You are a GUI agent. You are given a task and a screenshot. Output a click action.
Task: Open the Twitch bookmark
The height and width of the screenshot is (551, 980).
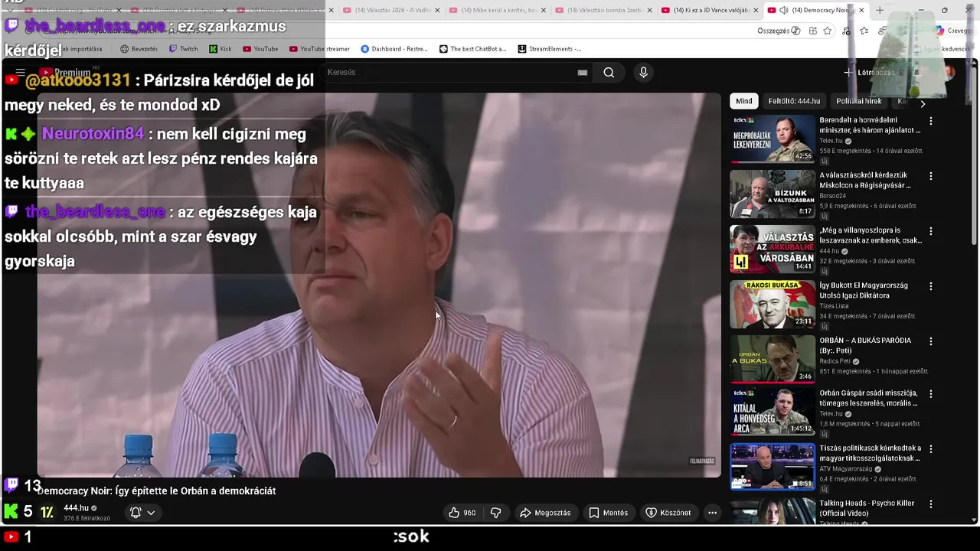tap(184, 49)
